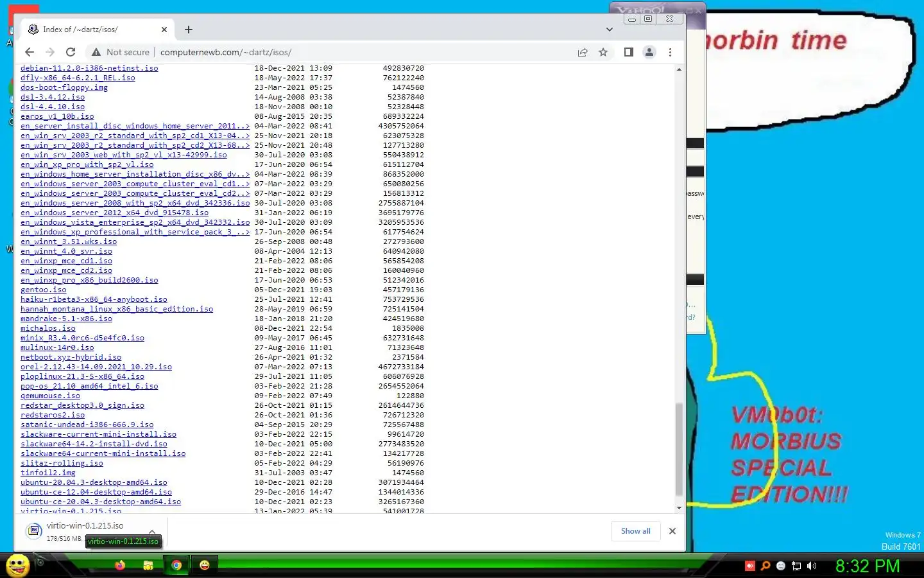Click redstaros2.iso link
Viewport: 924px width, 578px height.
coord(53,415)
